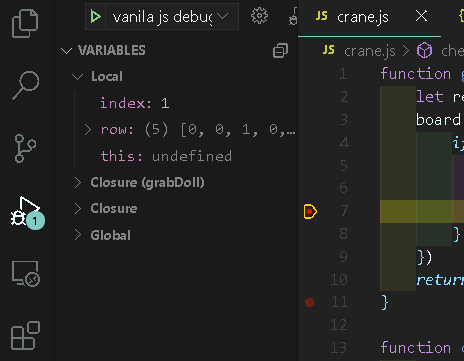Open the Search view in activity bar
The image size is (464, 361).
pyautogui.click(x=26, y=85)
